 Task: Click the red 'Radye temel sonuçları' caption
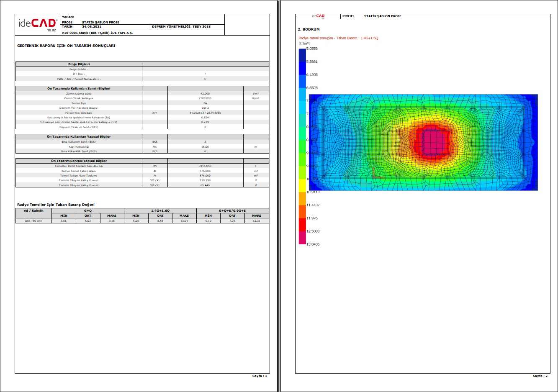pyautogui.click(x=338, y=38)
